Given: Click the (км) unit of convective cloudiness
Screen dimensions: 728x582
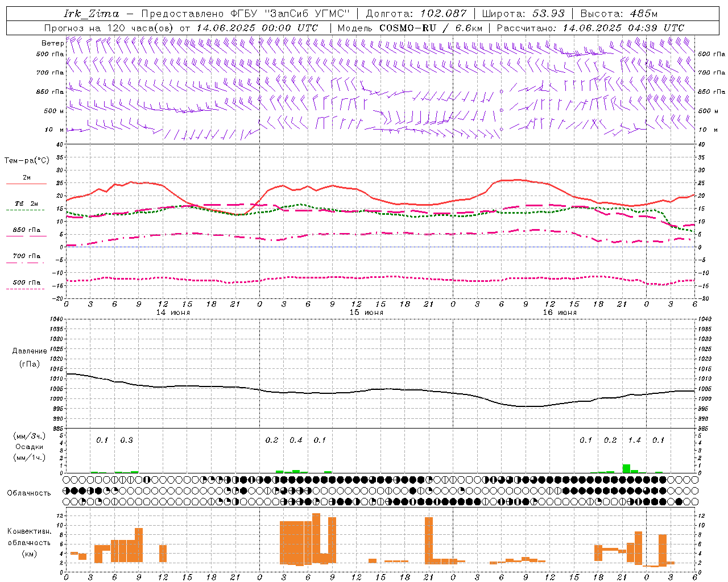Looking at the screenshot, I should [30, 554].
